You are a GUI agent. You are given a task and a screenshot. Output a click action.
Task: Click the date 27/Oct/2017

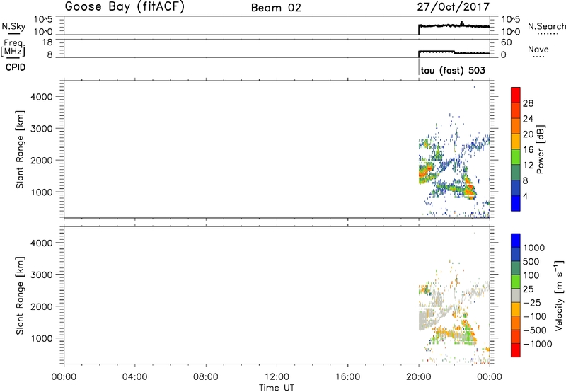tap(454, 7)
